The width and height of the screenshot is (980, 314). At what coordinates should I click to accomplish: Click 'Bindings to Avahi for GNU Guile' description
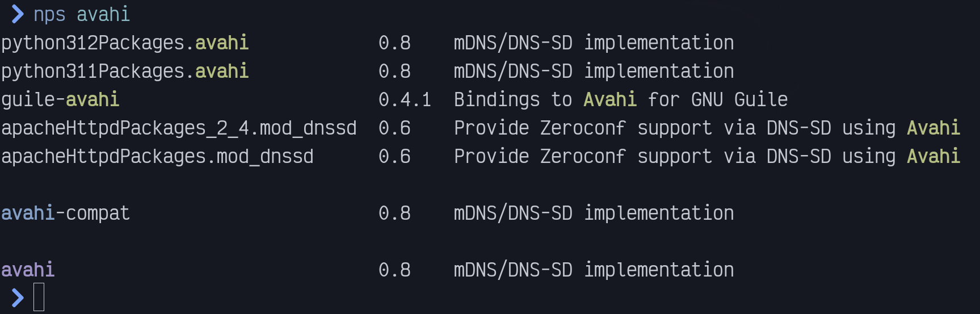pyautogui.click(x=621, y=100)
